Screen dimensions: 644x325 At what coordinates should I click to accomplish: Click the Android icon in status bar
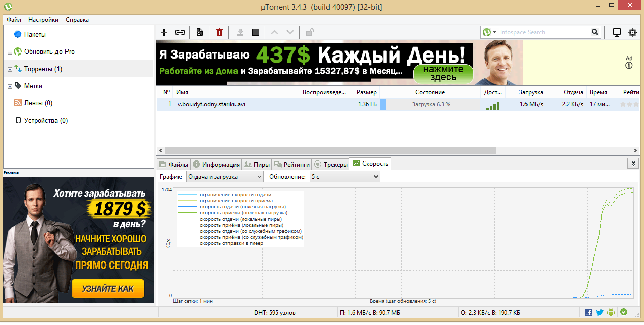(x=612, y=312)
